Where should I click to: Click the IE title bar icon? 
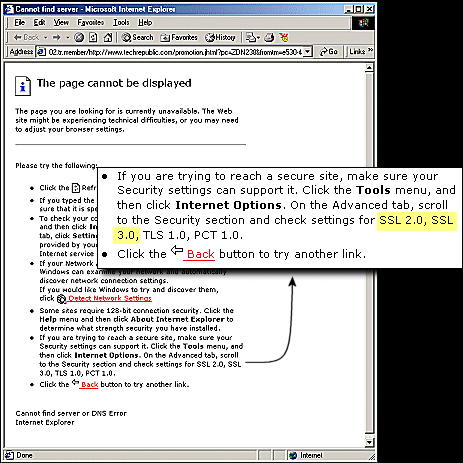[9, 9]
